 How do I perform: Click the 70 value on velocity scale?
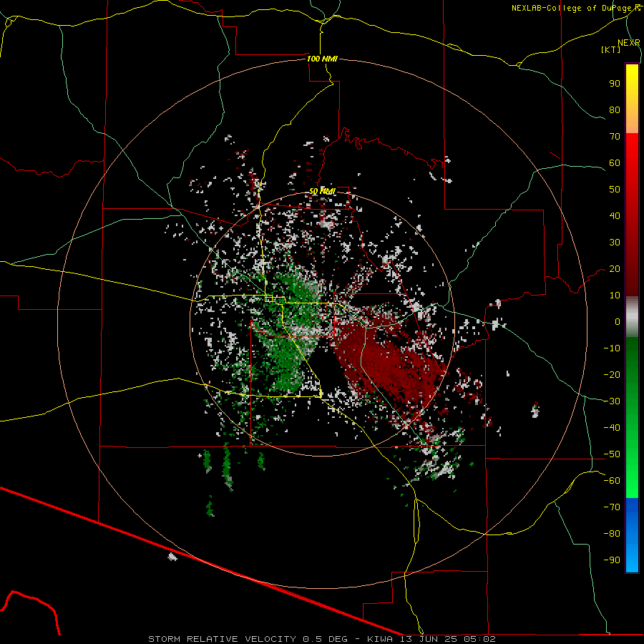[615, 137]
